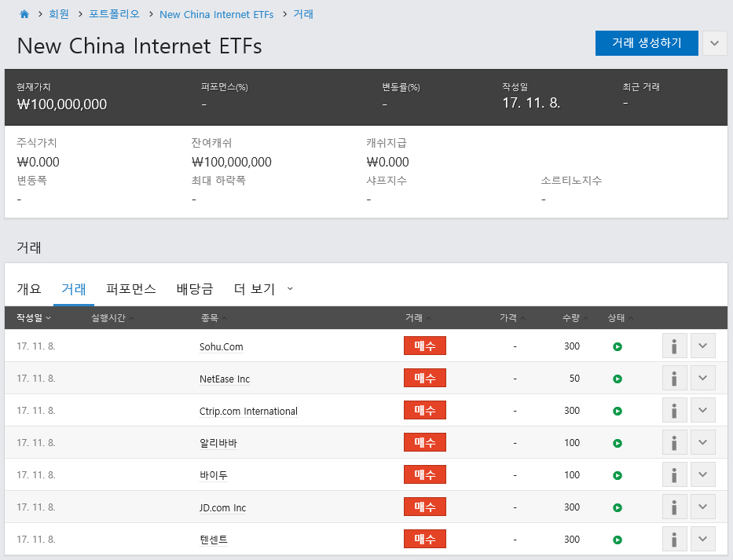The height and width of the screenshot is (560, 733).
Task: Sort table by 실행시간 column
Action: pyautogui.click(x=112, y=318)
